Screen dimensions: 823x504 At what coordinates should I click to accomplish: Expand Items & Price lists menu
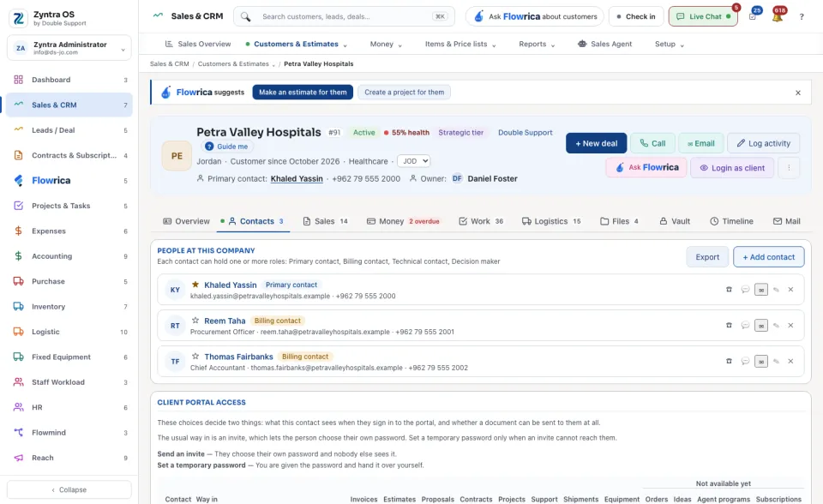coord(460,44)
